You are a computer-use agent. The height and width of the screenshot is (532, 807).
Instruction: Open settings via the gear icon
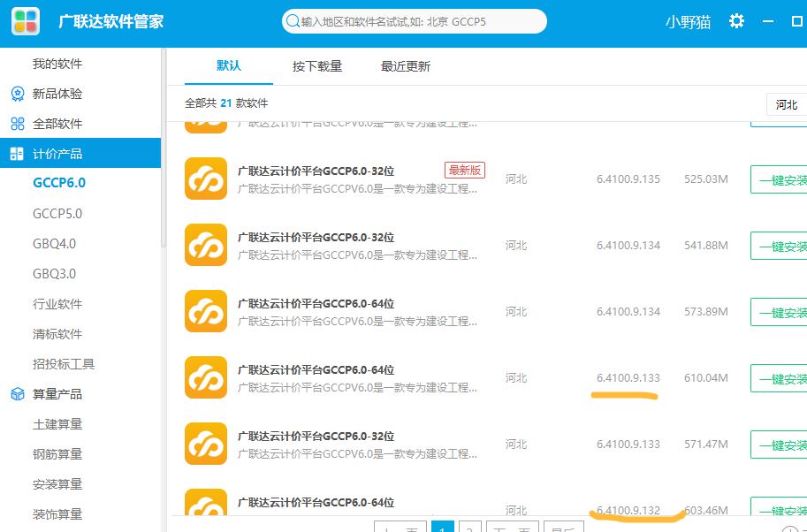tap(736, 21)
